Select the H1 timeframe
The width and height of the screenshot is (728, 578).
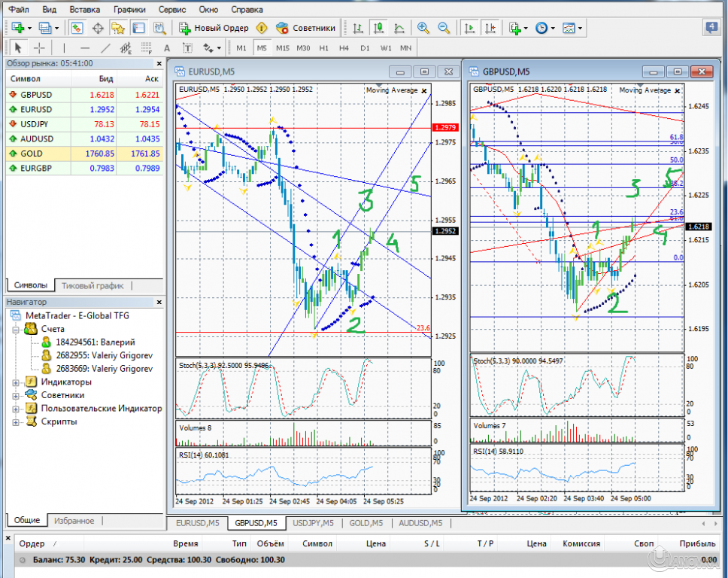pos(323,48)
